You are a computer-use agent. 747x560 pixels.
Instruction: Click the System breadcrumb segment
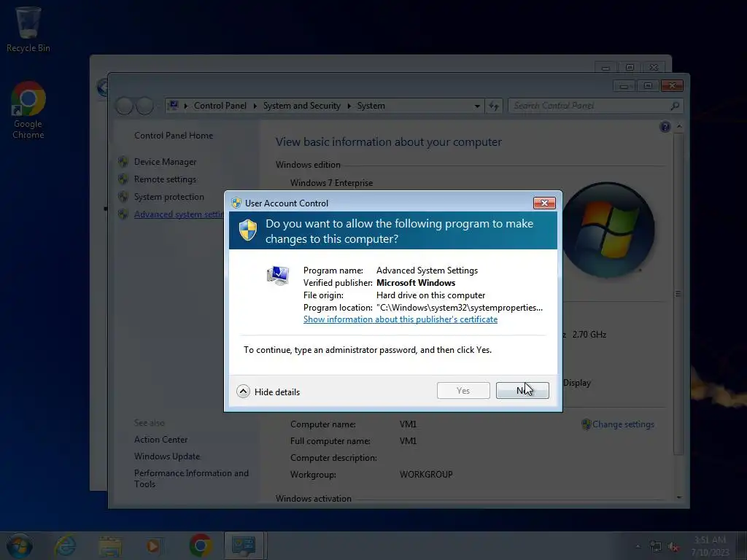(x=371, y=106)
